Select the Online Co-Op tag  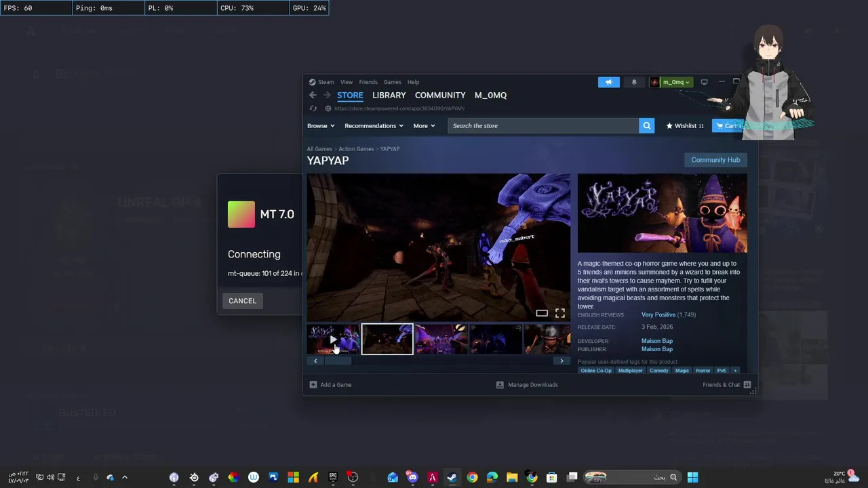pos(595,371)
